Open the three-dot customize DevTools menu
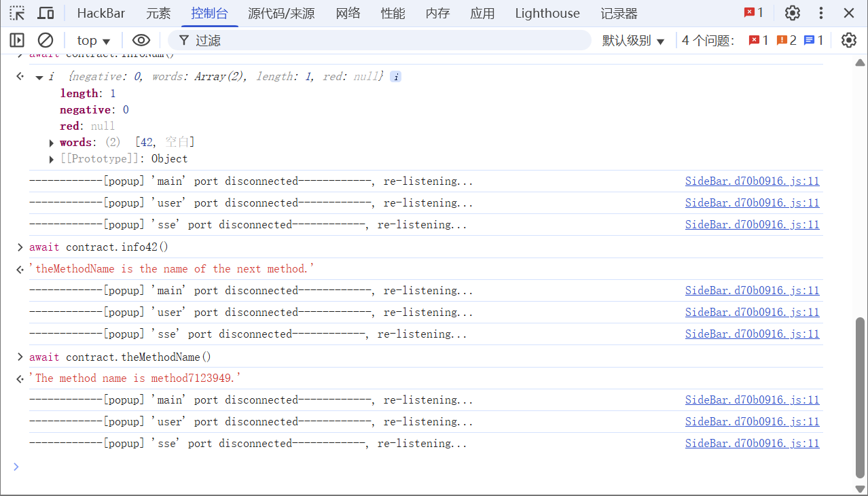The image size is (868, 496). point(821,13)
